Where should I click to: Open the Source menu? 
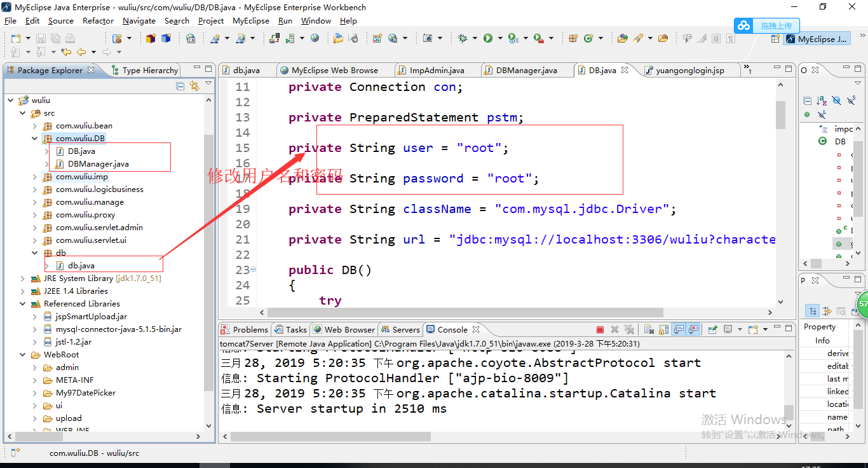click(61, 20)
